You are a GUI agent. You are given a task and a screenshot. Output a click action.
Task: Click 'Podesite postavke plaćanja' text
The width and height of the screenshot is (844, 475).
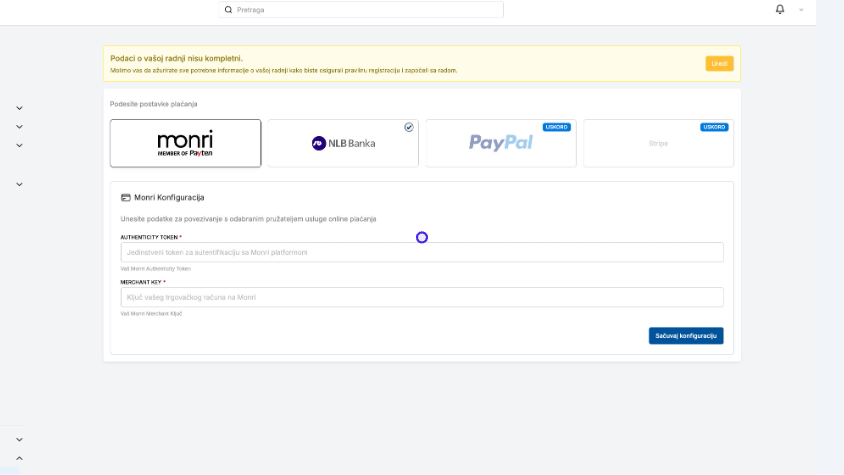tap(153, 104)
